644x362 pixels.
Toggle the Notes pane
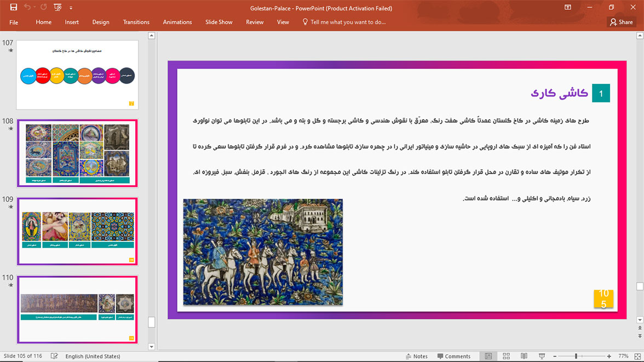click(x=416, y=356)
